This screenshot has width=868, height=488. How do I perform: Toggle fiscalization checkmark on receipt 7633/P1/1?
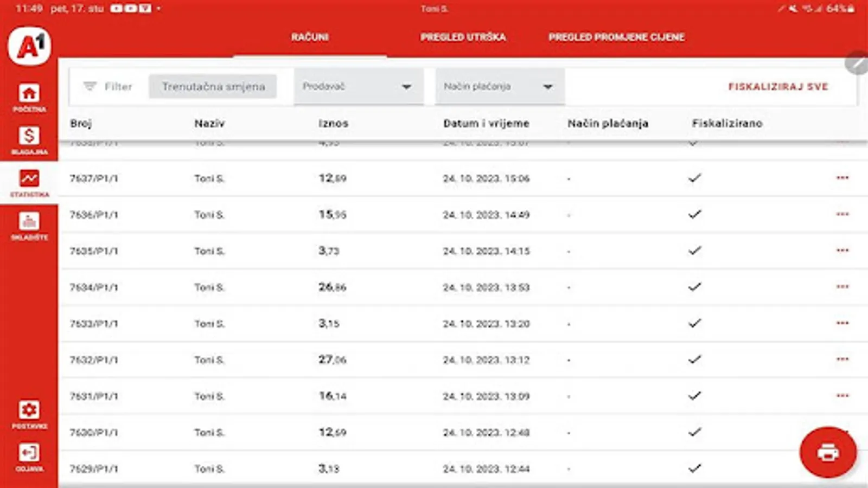(x=695, y=323)
